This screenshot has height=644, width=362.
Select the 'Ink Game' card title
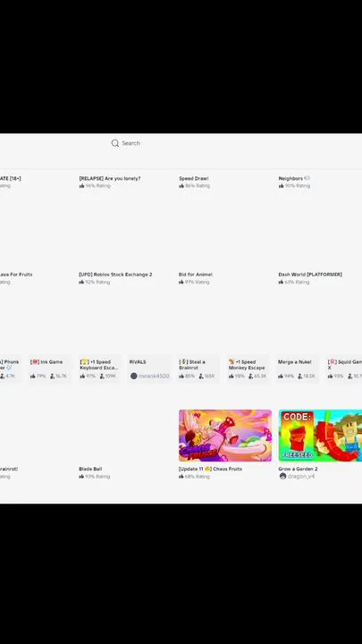pos(46,362)
